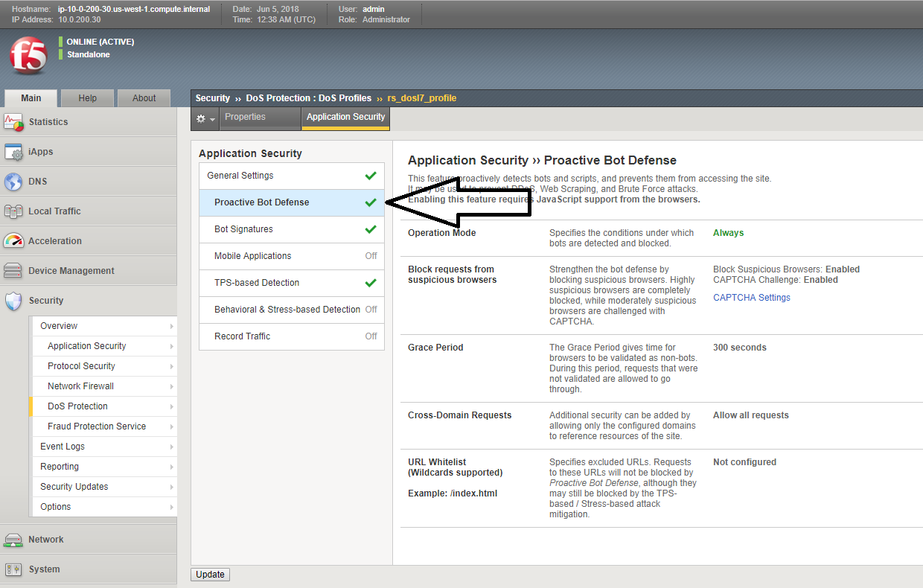Open iApps in the main menu
The width and height of the screenshot is (923, 588).
point(89,152)
